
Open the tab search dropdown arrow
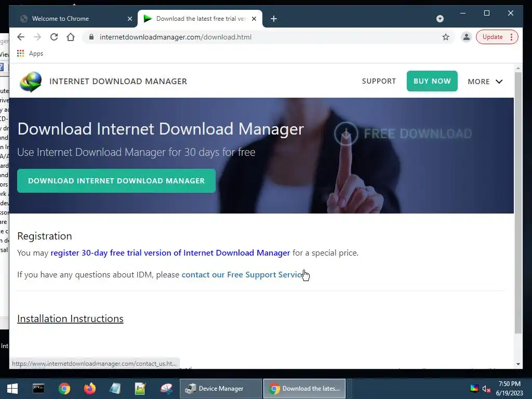click(x=440, y=19)
